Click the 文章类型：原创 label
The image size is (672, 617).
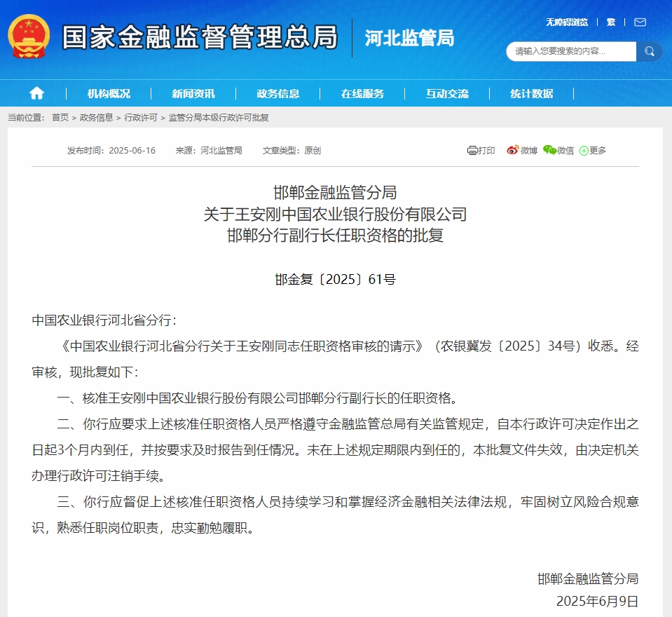pyautogui.click(x=292, y=151)
